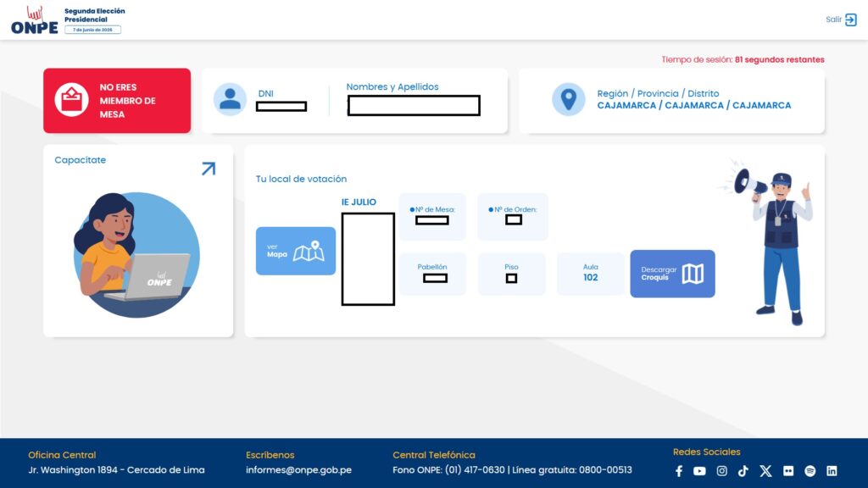Click the 'Oficina Central' footer heading
The image size is (868, 488).
(x=62, y=455)
